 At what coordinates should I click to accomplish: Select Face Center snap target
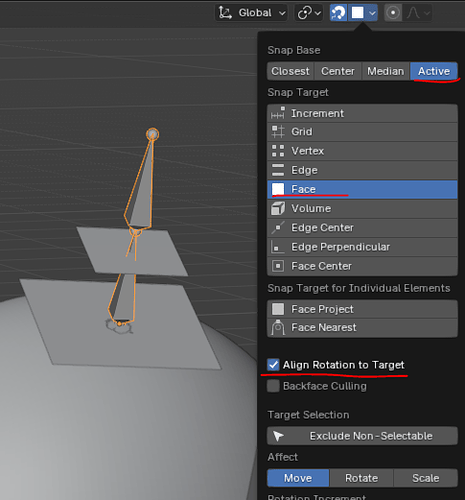362,266
